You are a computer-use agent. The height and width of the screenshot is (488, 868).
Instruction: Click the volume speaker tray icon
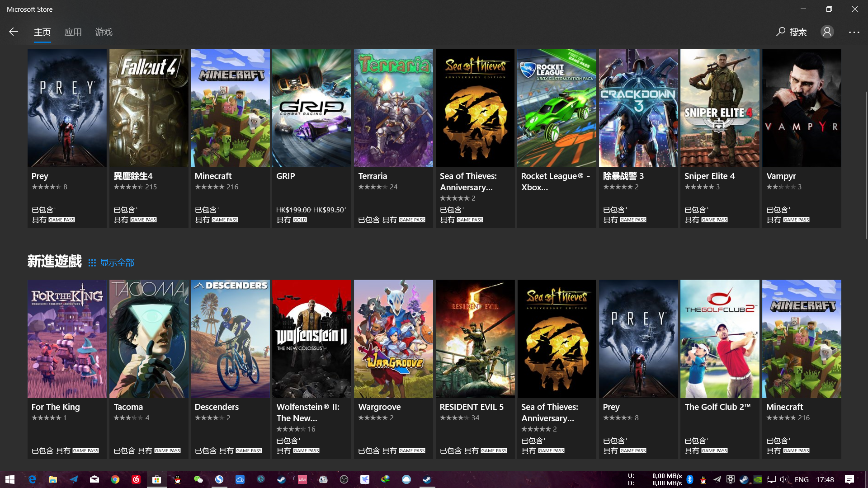click(x=784, y=479)
